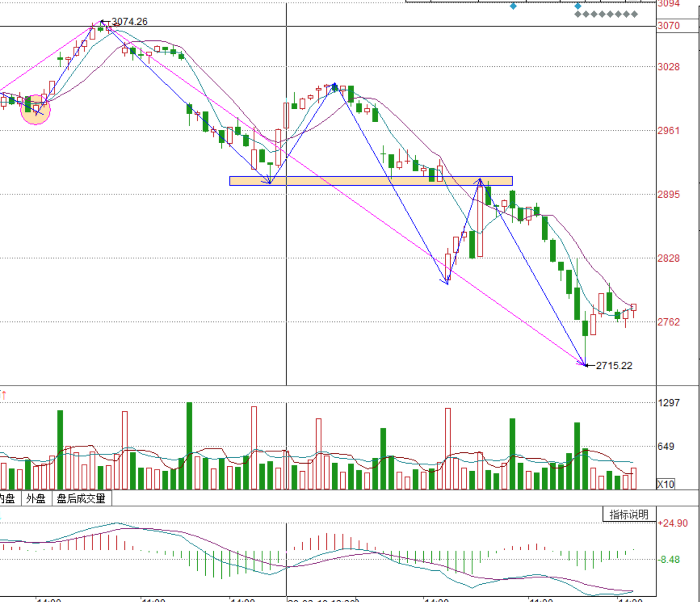Click the X10 volume multiplier label

[666, 484]
